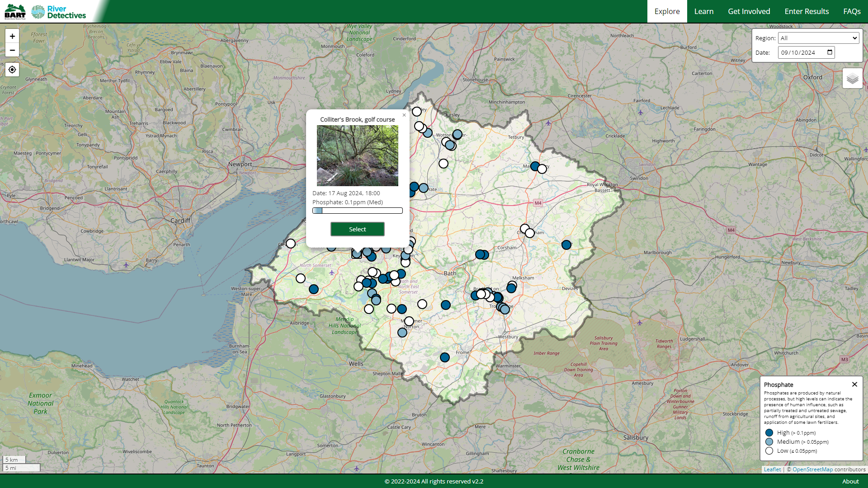Select the dark blue marker near Melksham
868x488 pixels.
click(x=511, y=288)
